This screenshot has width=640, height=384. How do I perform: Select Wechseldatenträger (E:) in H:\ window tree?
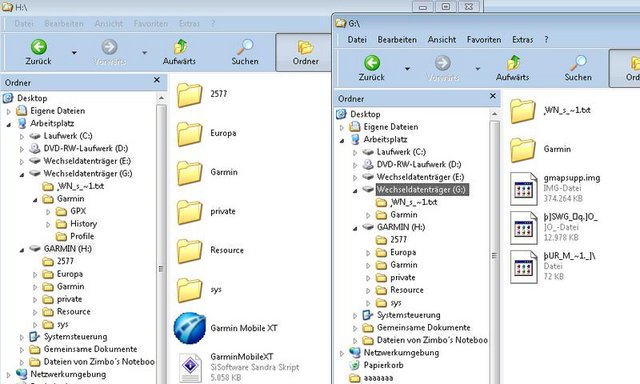[x=87, y=161]
